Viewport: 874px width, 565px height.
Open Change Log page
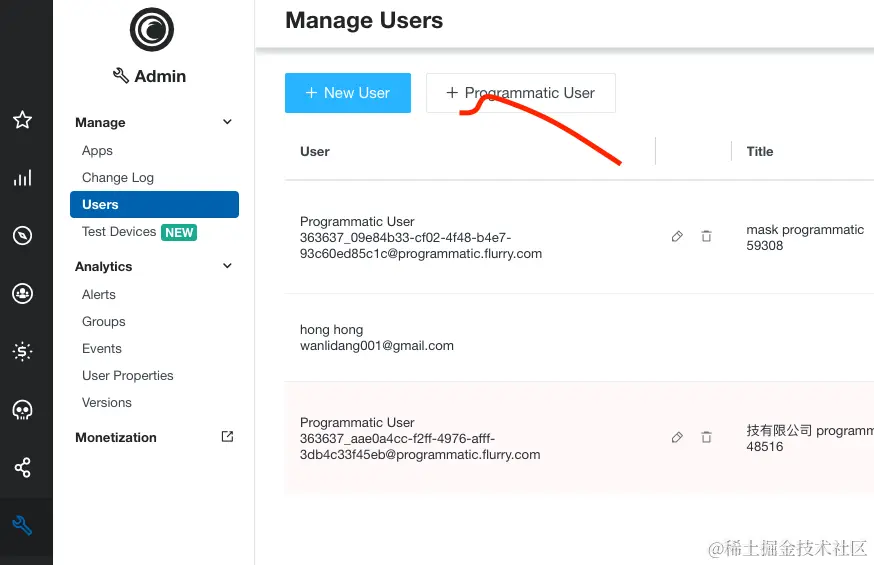(118, 177)
